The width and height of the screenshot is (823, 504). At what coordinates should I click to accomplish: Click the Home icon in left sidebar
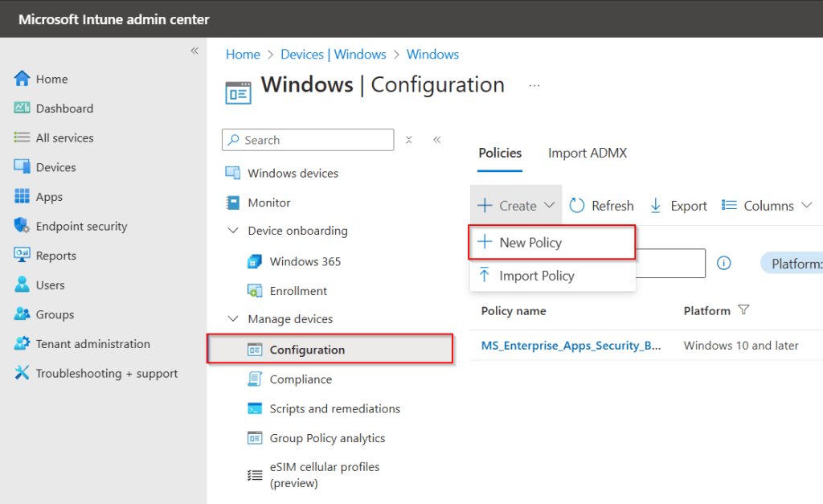pyautogui.click(x=22, y=79)
